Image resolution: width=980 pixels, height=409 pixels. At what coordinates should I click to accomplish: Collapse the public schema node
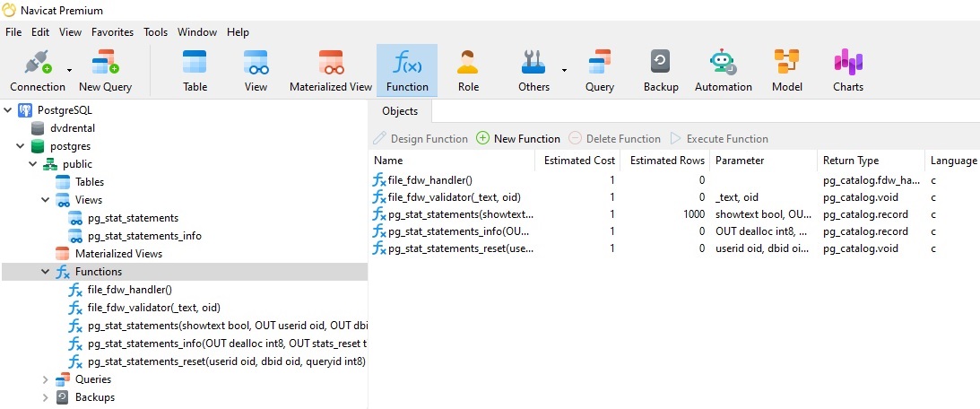pos(33,164)
